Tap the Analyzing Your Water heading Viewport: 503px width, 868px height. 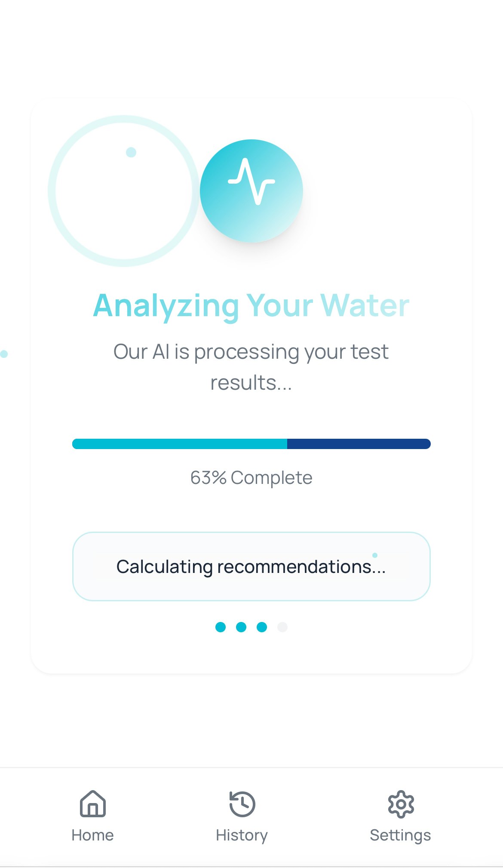coord(251,305)
